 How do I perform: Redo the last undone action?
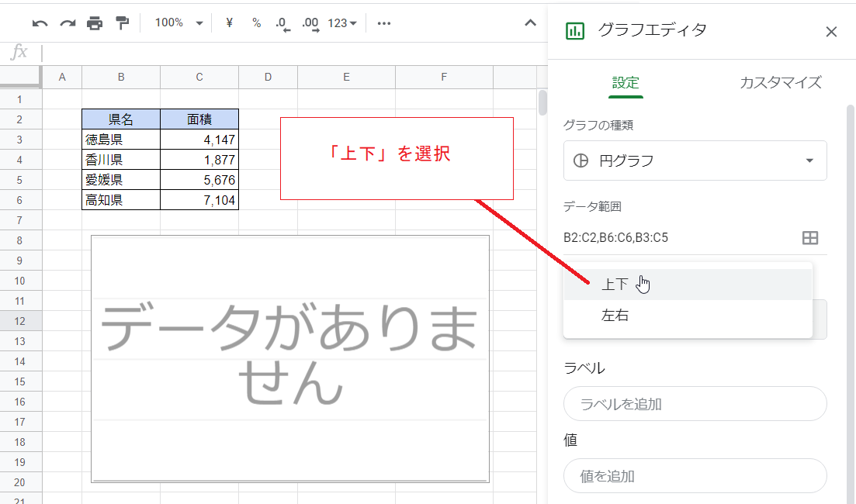tap(68, 23)
